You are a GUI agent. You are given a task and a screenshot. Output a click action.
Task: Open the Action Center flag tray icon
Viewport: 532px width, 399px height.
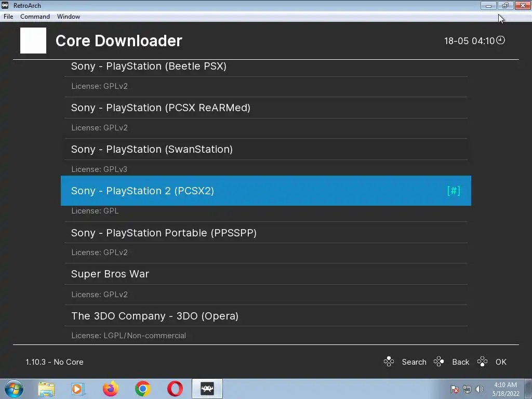(454, 389)
